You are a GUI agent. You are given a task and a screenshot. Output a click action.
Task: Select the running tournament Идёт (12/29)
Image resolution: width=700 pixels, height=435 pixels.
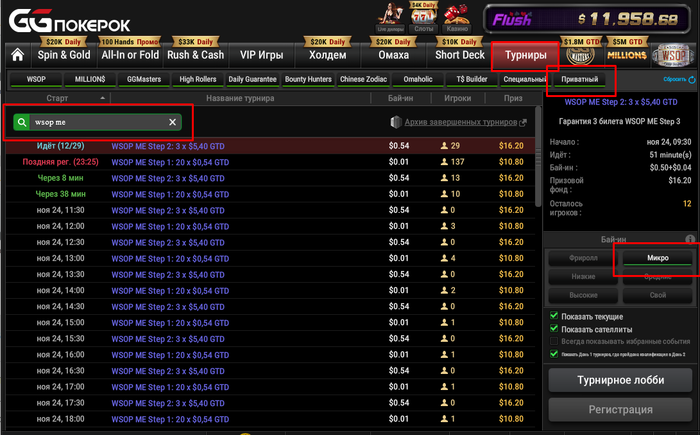tap(271, 146)
